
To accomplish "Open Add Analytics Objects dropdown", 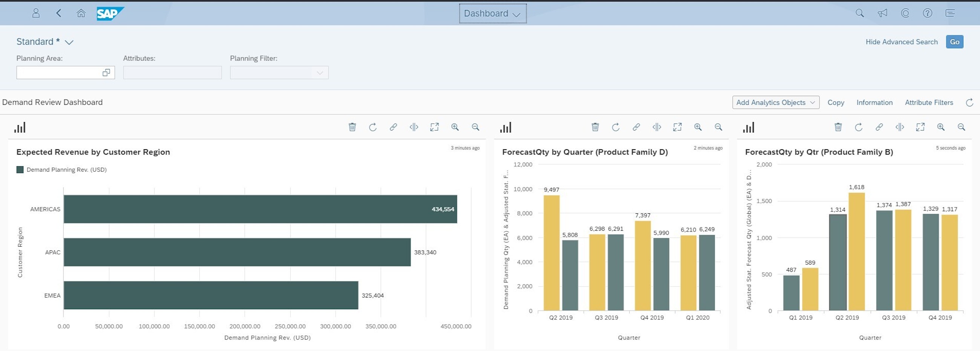I will [x=775, y=102].
